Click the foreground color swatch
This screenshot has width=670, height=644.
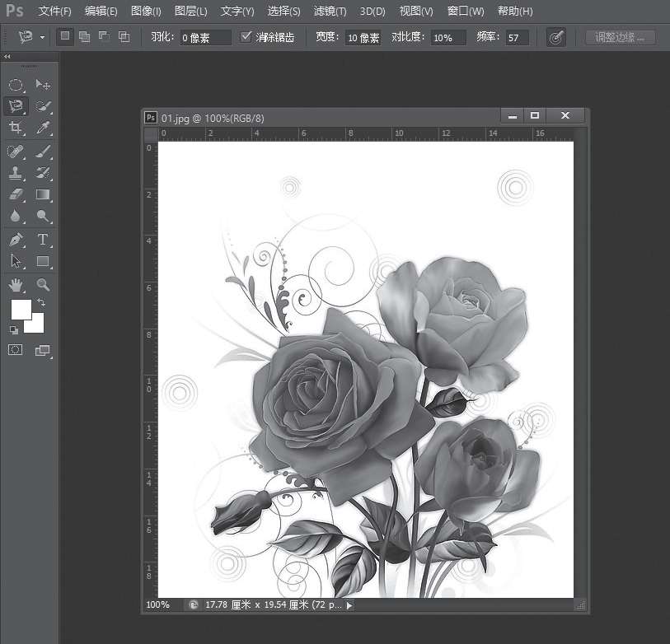pos(20,310)
